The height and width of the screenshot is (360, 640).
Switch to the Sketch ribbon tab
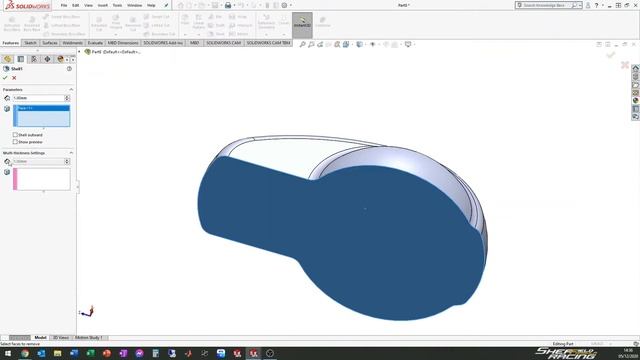[30, 43]
